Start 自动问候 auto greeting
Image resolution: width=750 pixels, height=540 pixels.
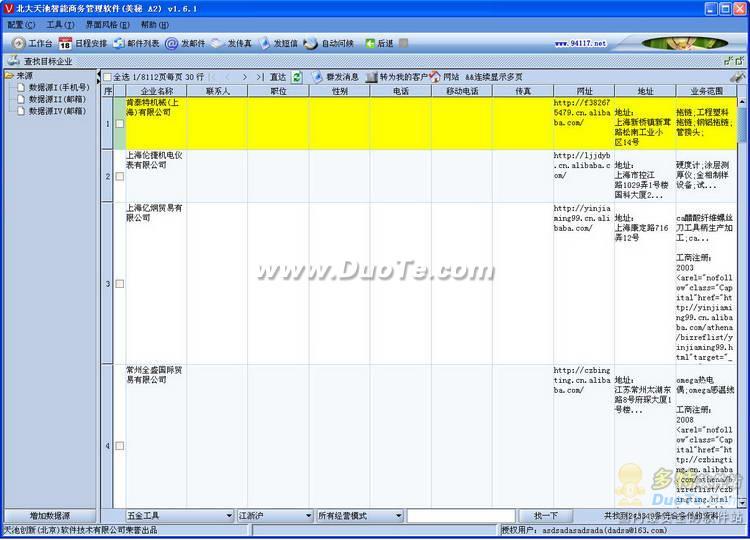point(328,44)
